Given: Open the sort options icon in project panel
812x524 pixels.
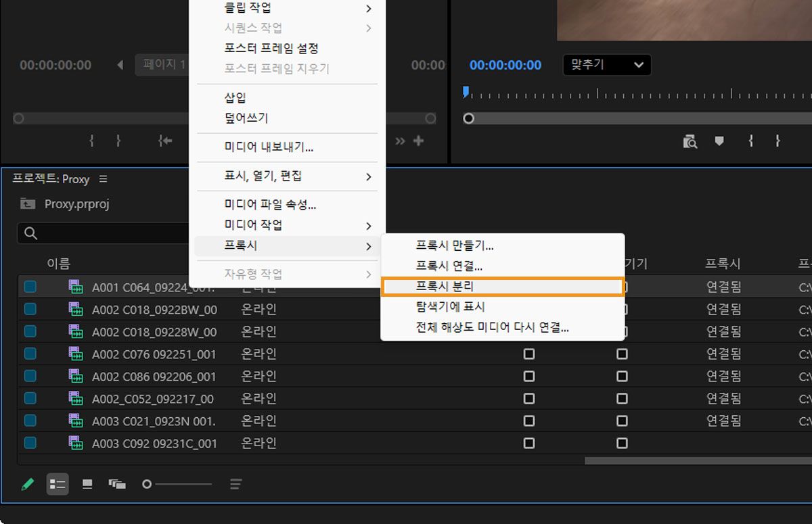Looking at the screenshot, I should coord(235,483).
